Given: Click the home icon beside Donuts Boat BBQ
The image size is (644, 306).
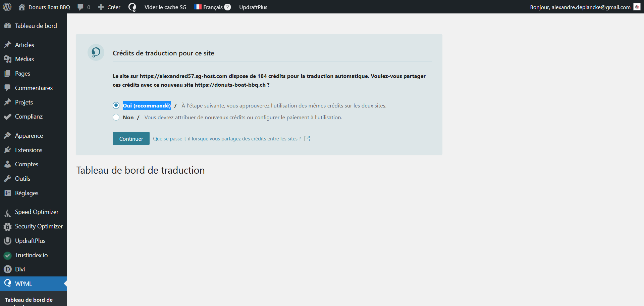Looking at the screenshot, I should pos(22,7).
